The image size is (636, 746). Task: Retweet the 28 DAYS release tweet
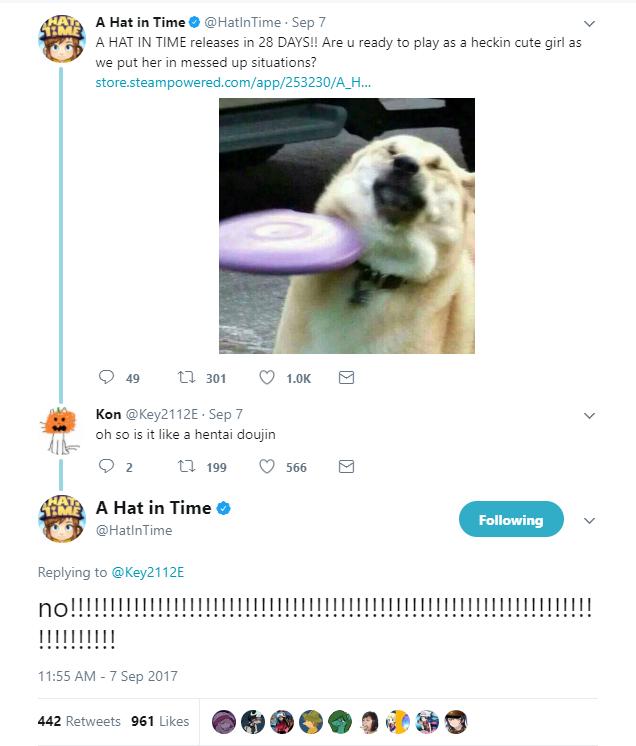(x=185, y=378)
